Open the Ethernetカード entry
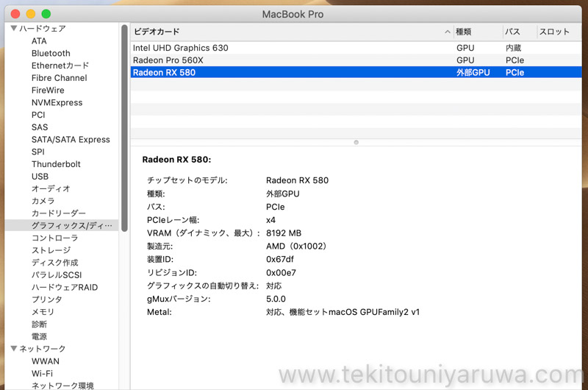This screenshot has height=390, width=588. (60, 65)
